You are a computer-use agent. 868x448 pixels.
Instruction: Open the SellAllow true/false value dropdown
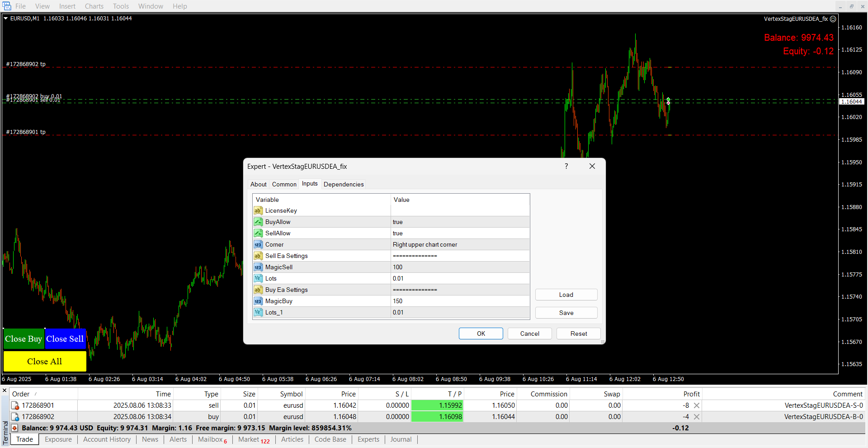click(x=459, y=233)
